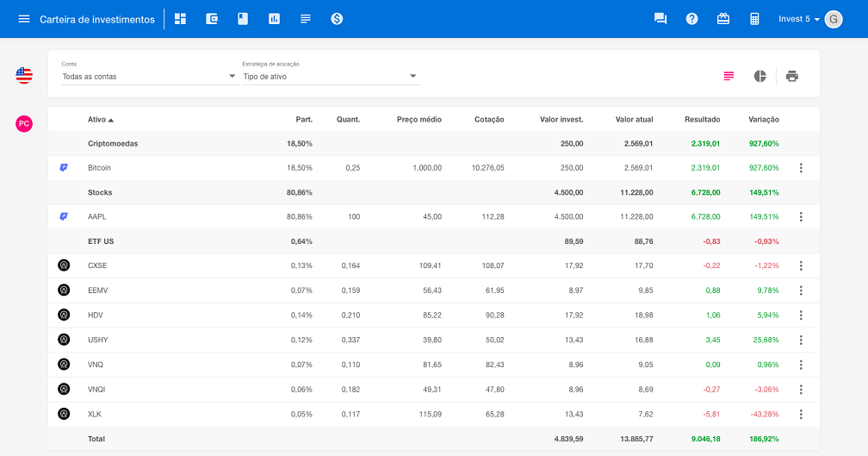Sort table by Variação column header
This screenshot has width=868, height=456.
[763, 120]
